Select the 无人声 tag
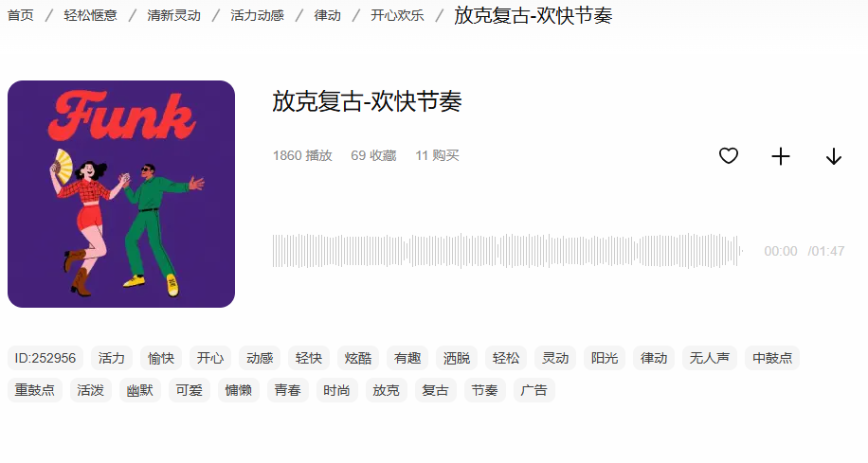The height and width of the screenshot is (463, 868). (x=709, y=358)
